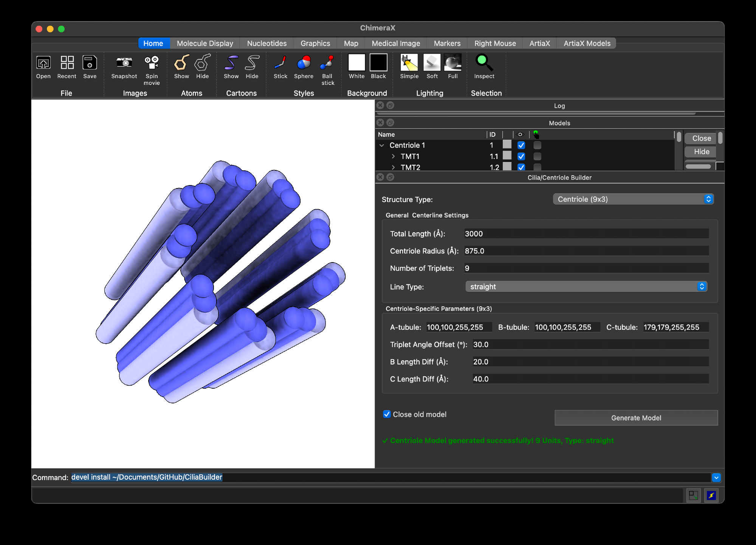
Task: Set Black background color
Action: tap(378, 63)
